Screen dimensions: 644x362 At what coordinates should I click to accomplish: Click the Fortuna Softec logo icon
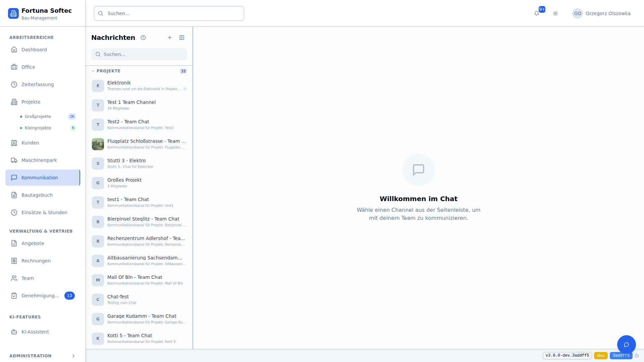coord(13,13)
